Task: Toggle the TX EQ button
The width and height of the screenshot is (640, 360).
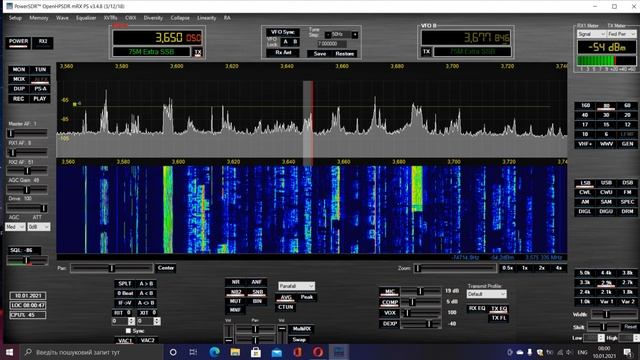Action: pyautogui.click(x=498, y=309)
